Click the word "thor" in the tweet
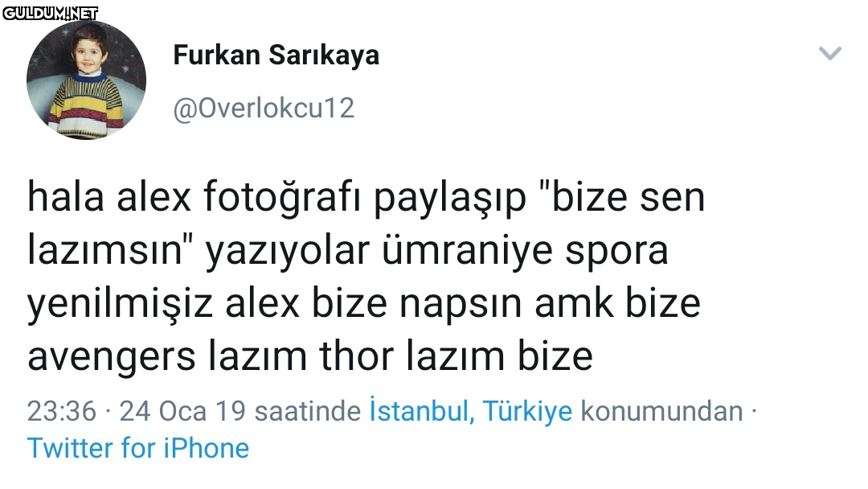The height and width of the screenshot is (489, 868). 357,355
